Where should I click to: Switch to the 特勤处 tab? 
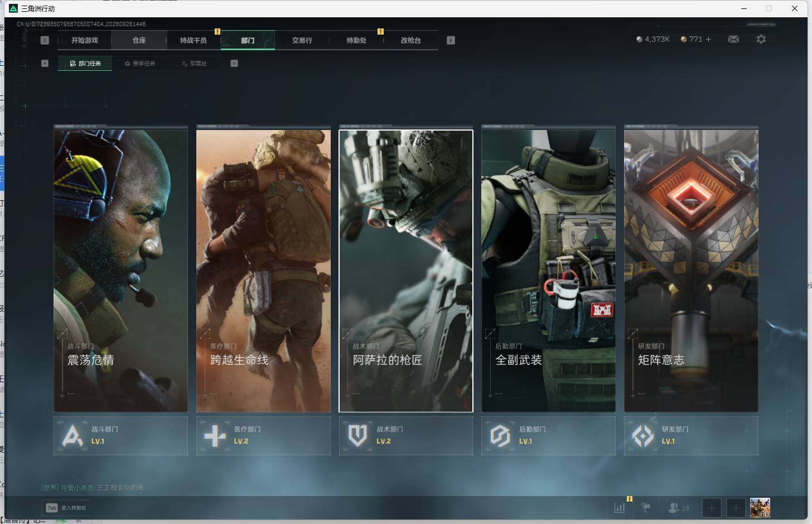(x=356, y=40)
